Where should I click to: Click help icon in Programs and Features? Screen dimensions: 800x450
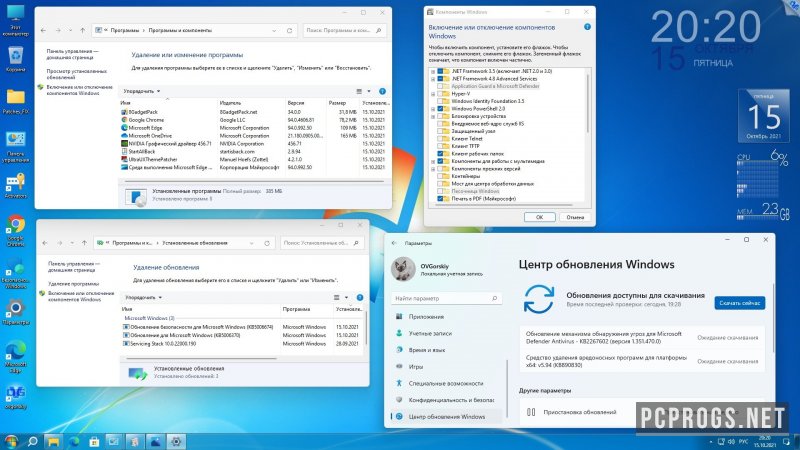pos(382,91)
